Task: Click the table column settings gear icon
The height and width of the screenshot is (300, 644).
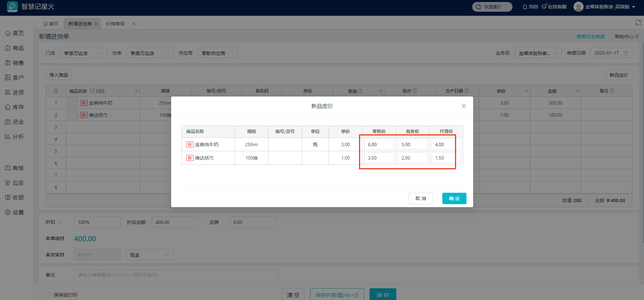Action: pyautogui.click(x=56, y=91)
